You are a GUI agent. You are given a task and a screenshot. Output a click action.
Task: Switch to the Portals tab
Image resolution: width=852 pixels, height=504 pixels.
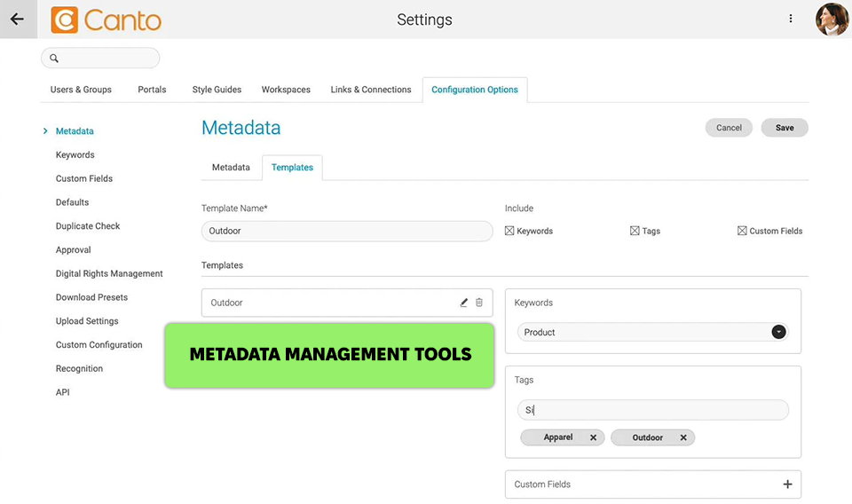pos(152,90)
